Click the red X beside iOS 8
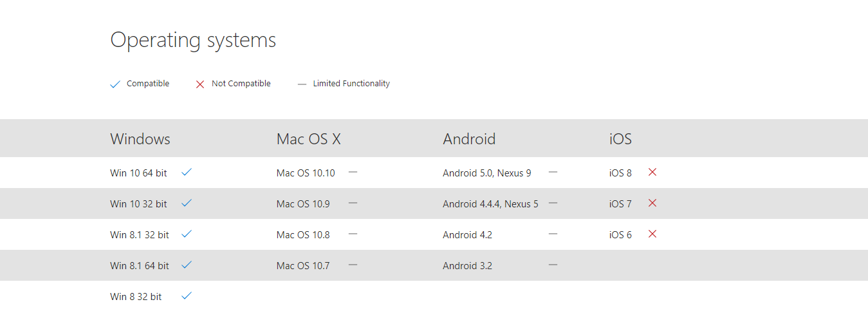868x311 pixels. point(652,172)
